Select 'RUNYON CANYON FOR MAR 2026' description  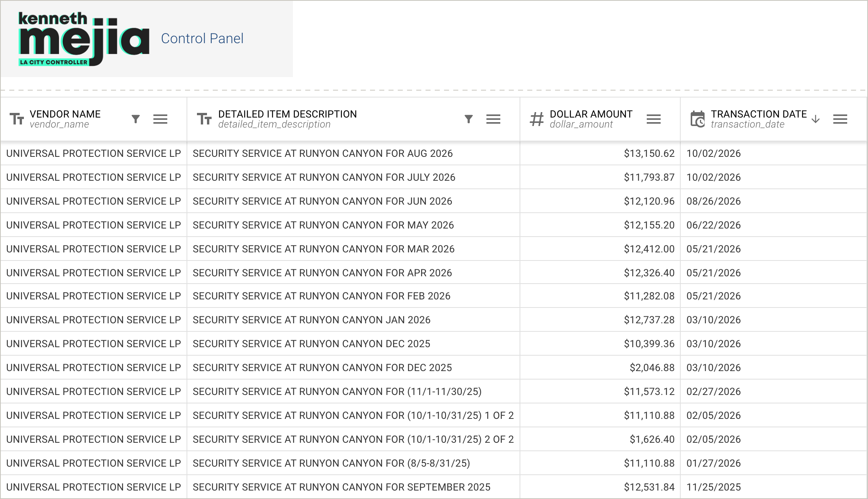[x=353, y=249]
